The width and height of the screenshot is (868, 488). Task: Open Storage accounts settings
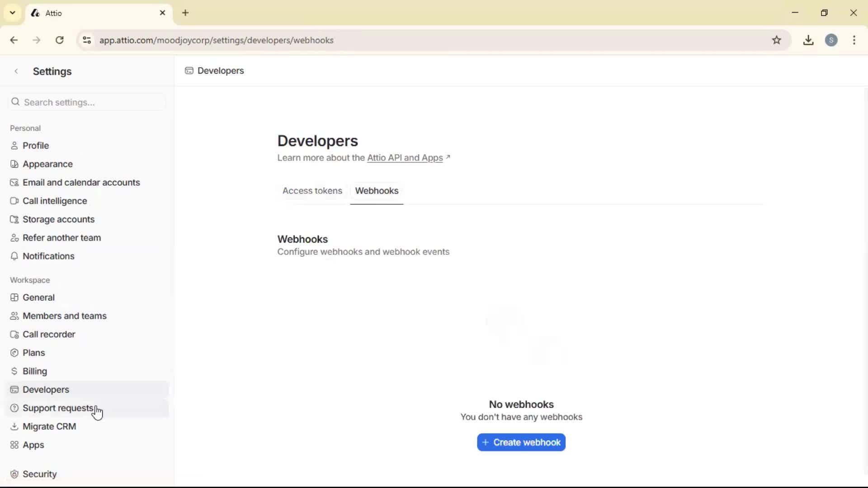(x=58, y=219)
